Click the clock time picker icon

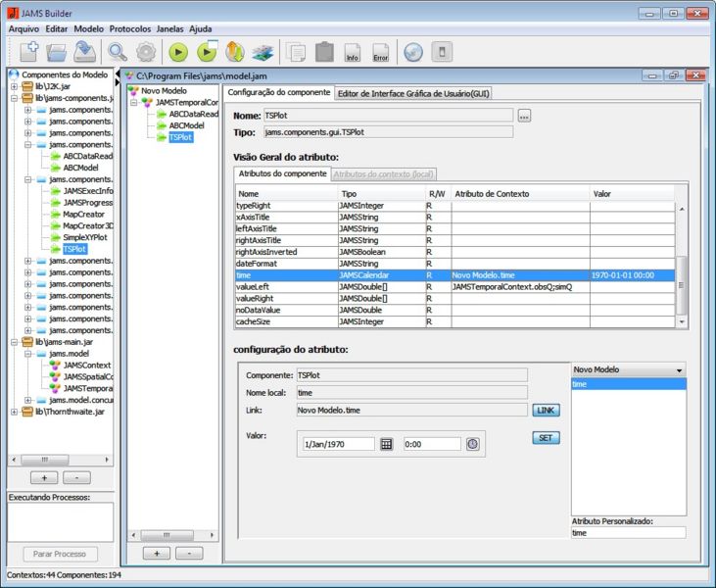472,444
